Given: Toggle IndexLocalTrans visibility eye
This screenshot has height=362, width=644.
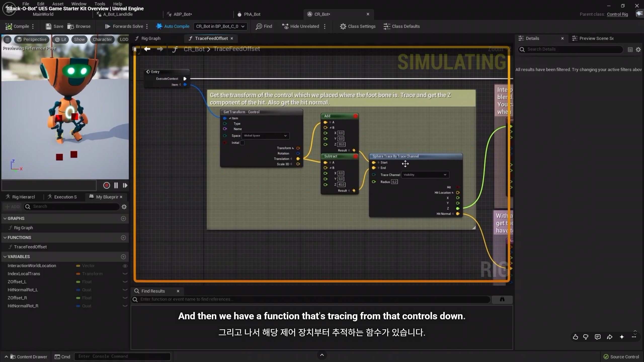Looking at the screenshot, I should [125, 274].
